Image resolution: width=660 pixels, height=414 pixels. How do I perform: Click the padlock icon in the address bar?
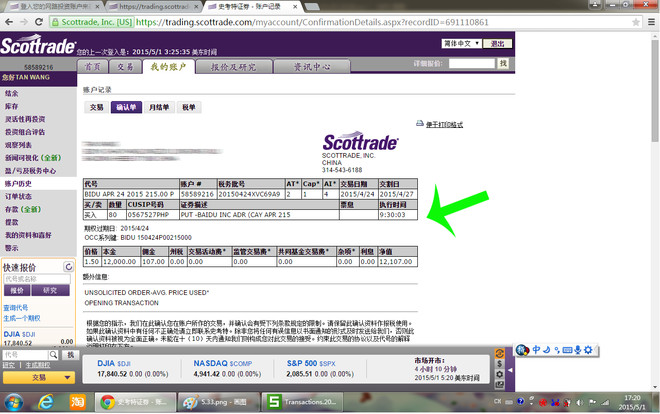(55, 22)
